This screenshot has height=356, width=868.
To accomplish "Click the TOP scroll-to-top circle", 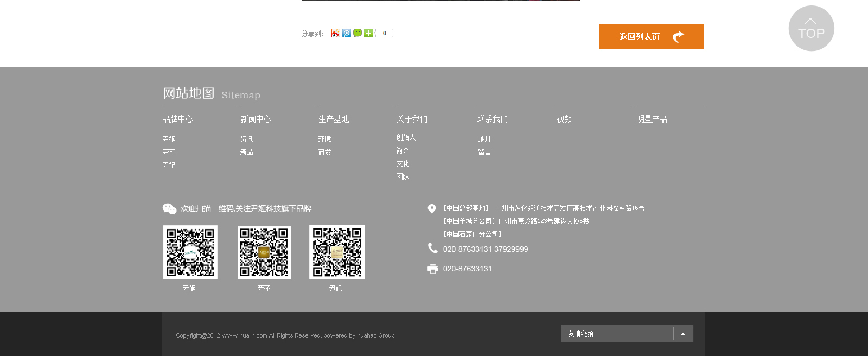I will 811,28.
